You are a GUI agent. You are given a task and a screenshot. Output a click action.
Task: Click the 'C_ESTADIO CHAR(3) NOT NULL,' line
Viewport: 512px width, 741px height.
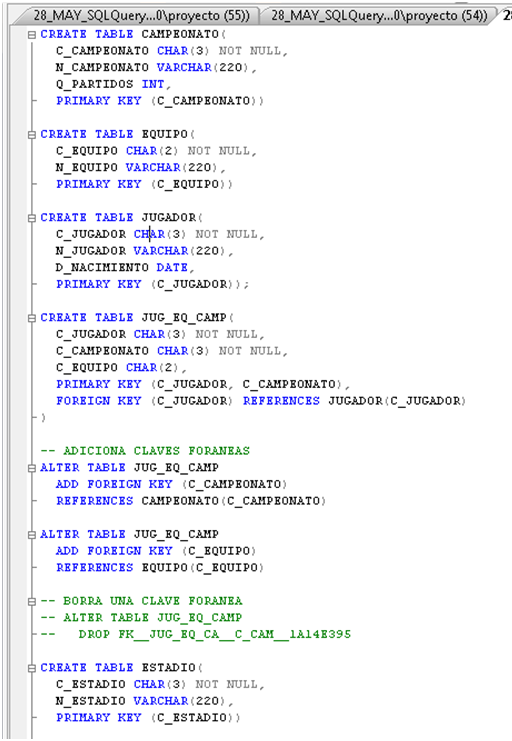click(x=160, y=684)
